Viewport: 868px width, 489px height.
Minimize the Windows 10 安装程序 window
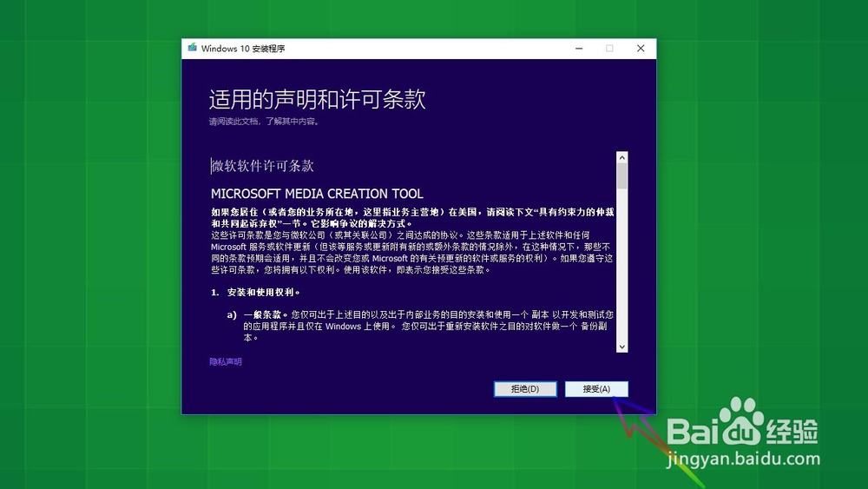click(579, 48)
